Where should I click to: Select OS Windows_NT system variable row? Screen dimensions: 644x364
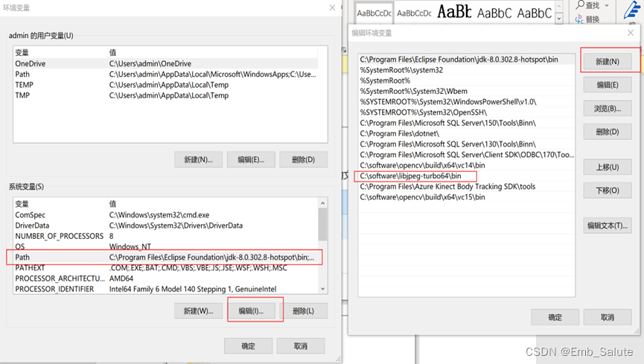pos(166,246)
